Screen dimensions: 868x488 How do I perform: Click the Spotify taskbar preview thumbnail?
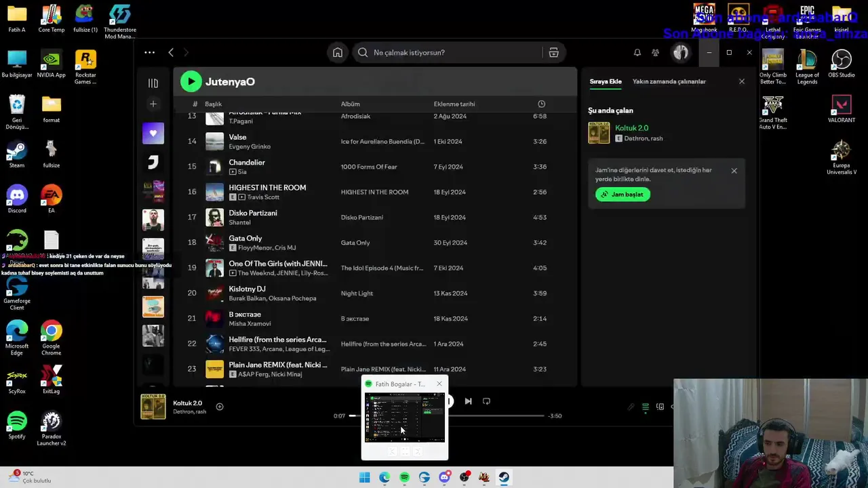coord(405,418)
